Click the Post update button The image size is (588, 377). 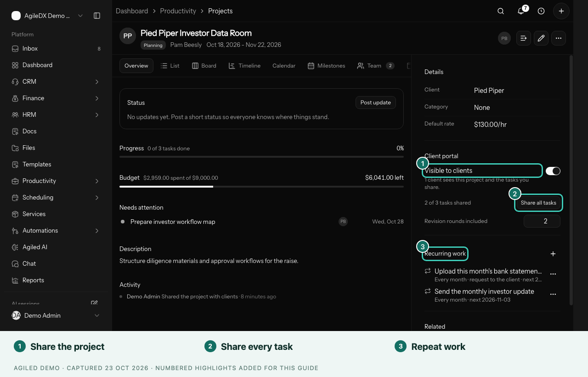point(376,103)
